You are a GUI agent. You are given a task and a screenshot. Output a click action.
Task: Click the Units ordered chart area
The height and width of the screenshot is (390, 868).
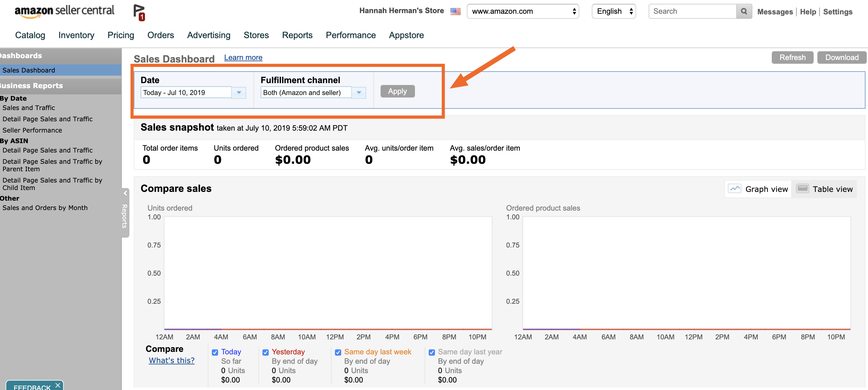pyautogui.click(x=328, y=273)
